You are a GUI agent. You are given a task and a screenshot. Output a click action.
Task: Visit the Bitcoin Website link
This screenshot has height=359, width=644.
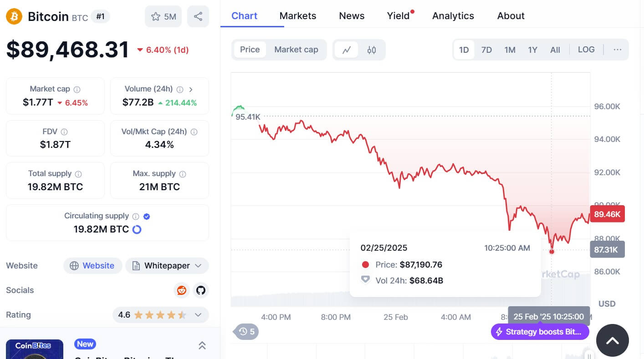[92, 266]
